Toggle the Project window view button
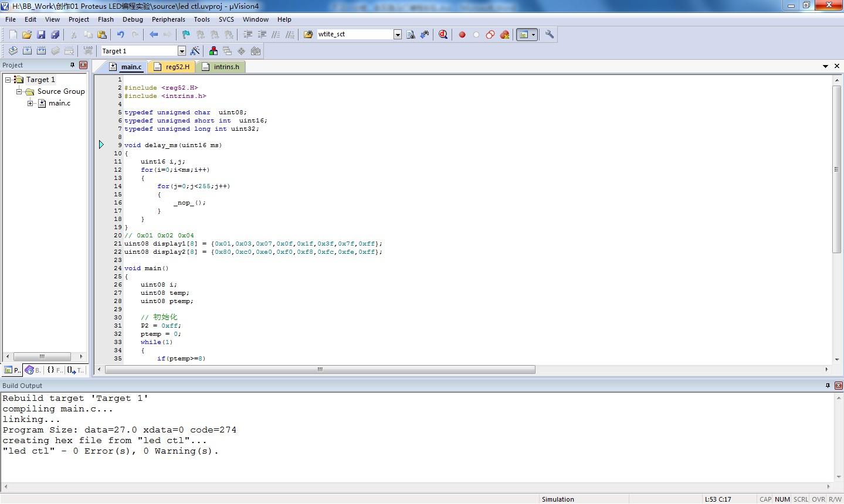Image resolution: width=844 pixels, height=504 pixels. coord(523,35)
